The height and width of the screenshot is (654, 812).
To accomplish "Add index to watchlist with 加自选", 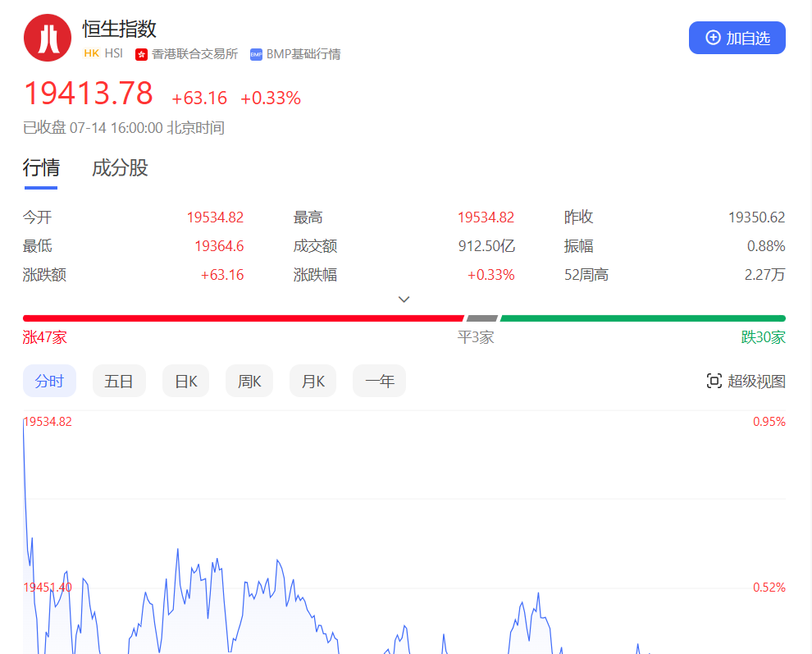I will point(737,38).
